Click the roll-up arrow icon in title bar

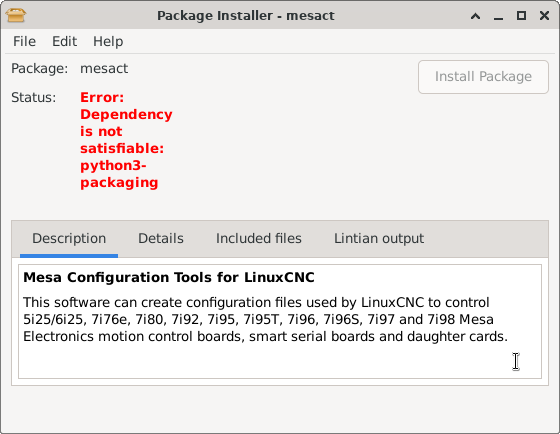[475, 16]
